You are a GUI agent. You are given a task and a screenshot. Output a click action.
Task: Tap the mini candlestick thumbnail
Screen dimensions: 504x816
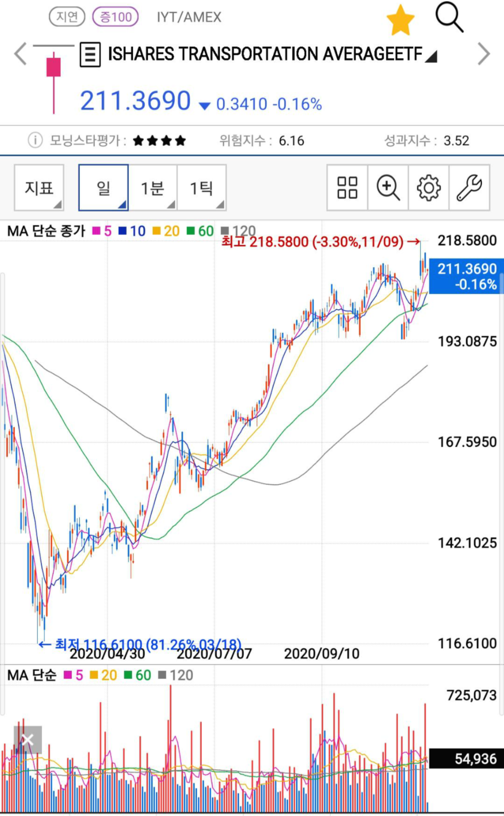click(x=53, y=79)
